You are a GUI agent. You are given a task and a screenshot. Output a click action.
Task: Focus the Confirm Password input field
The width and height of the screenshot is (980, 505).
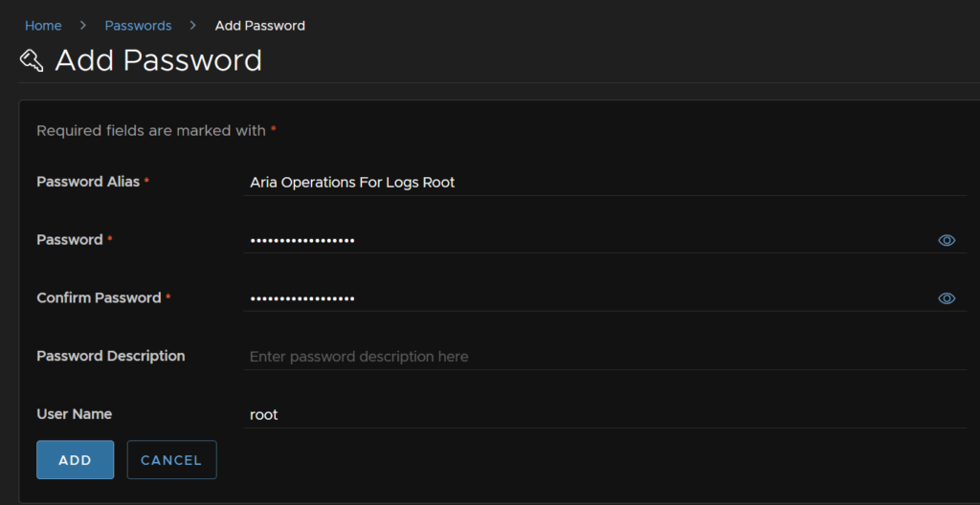click(x=589, y=298)
